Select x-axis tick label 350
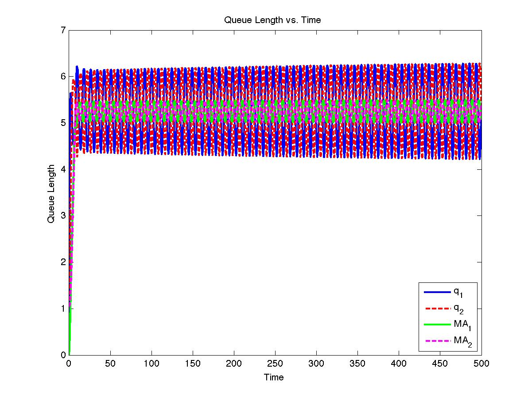 point(357,363)
